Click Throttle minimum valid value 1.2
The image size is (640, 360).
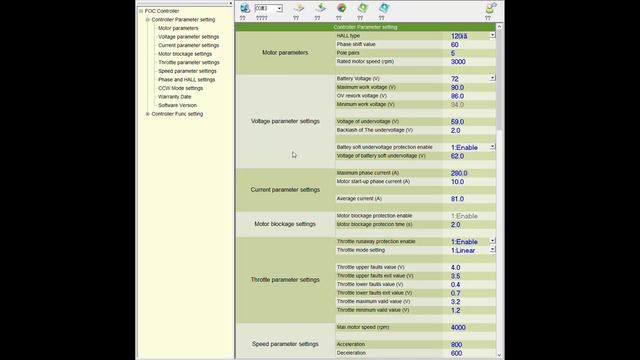pos(469,310)
